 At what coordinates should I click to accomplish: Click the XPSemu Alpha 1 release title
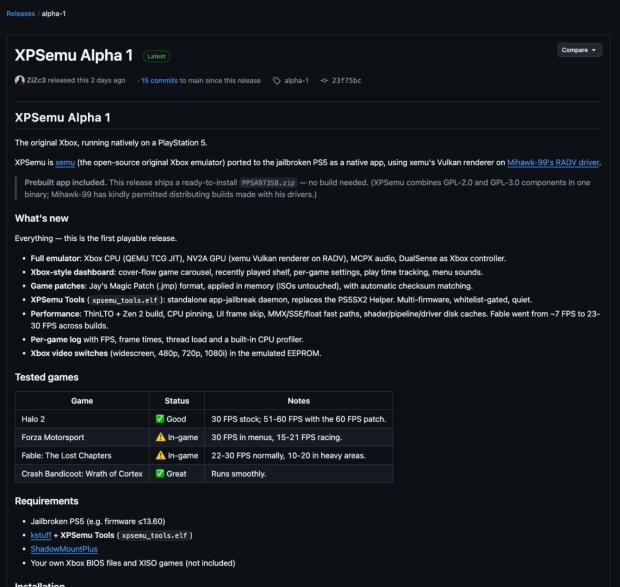pos(74,55)
